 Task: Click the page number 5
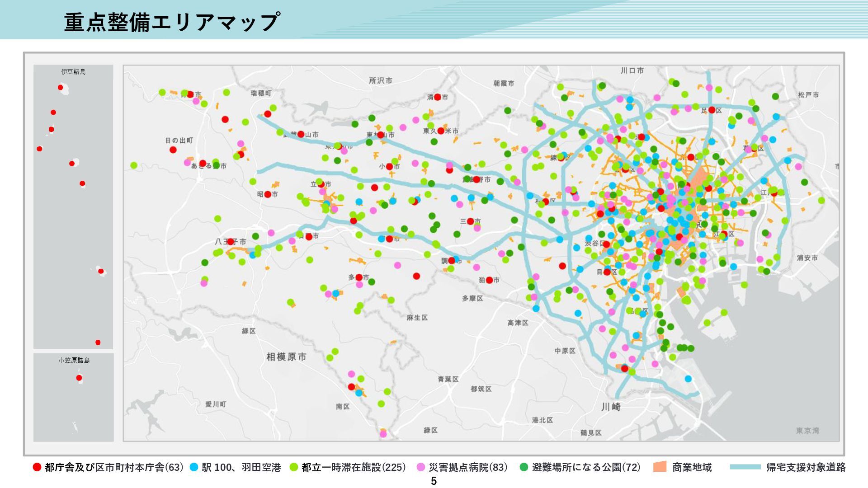point(434,481)
